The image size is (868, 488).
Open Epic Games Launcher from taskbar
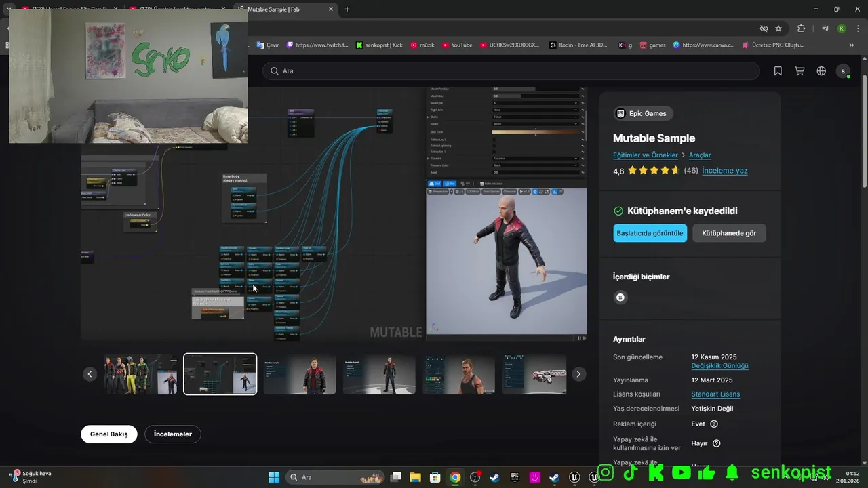pos(515,477)
